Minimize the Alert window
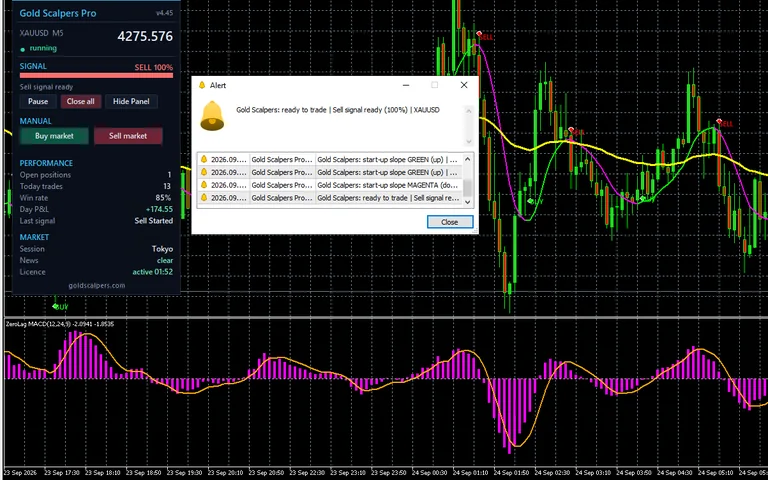Screen dimensions: 768x480 click(406, 85)
